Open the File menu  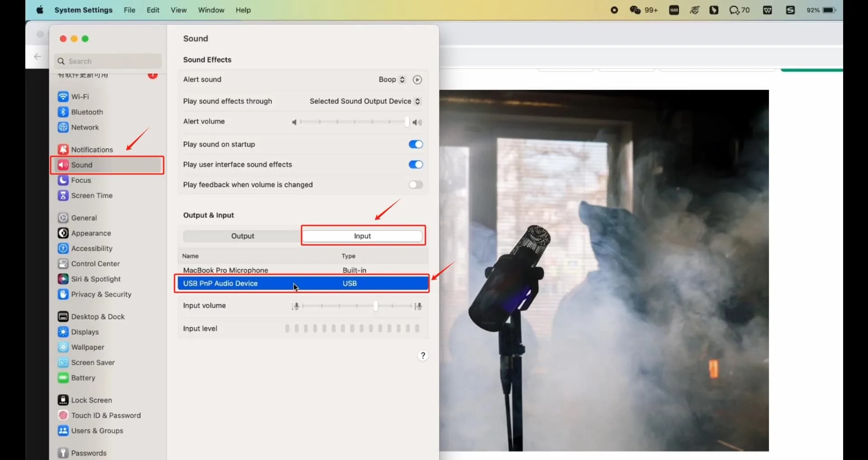point(130,10)
